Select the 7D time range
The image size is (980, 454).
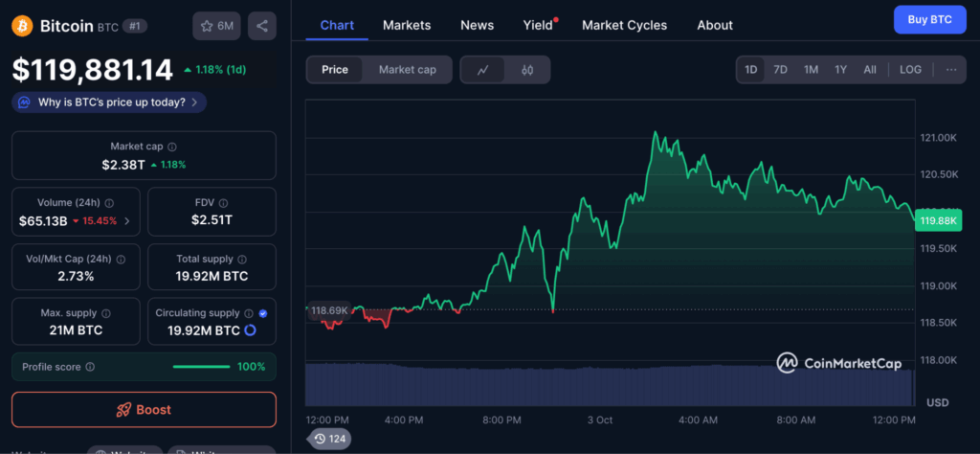tap(780, 70)
